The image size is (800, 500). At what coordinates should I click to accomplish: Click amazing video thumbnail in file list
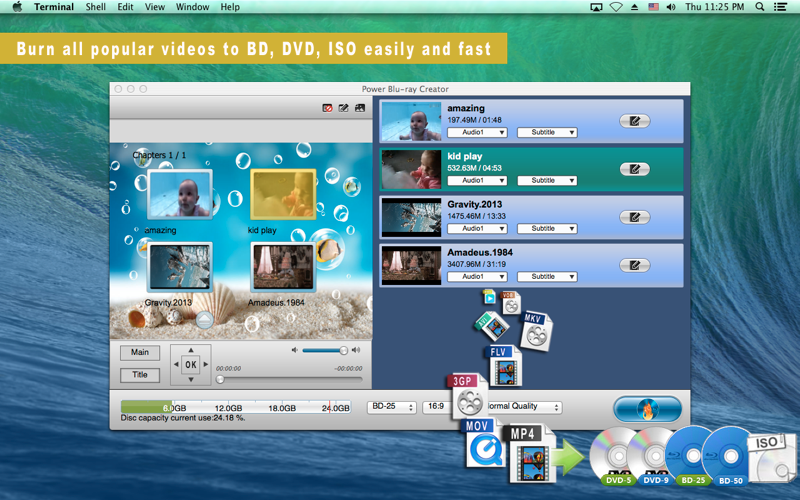coord(411,121)
